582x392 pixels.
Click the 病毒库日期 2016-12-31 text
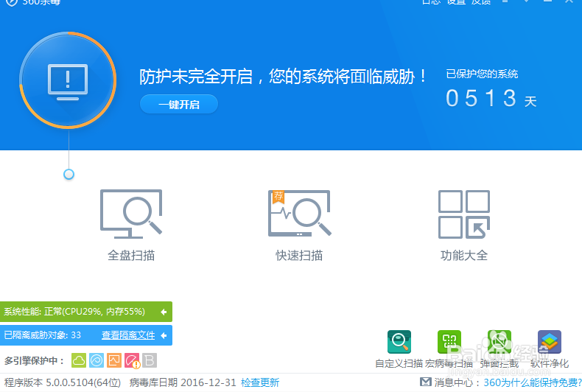pos(183,382)
